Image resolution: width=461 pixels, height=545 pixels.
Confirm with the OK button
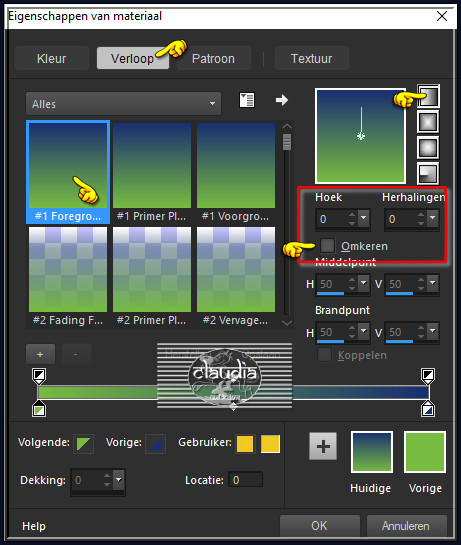[320, 526]
